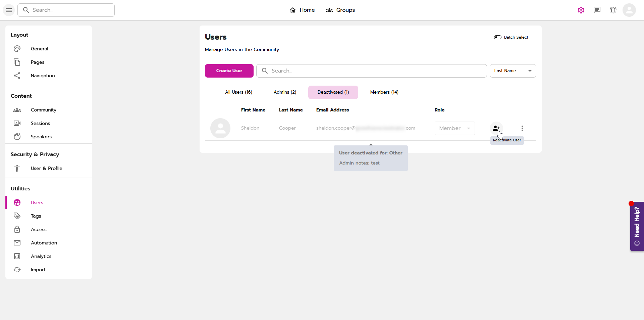Click Sheldon Cooper's avatar thumbnail
644x320 pixels.
coord(220,128)
